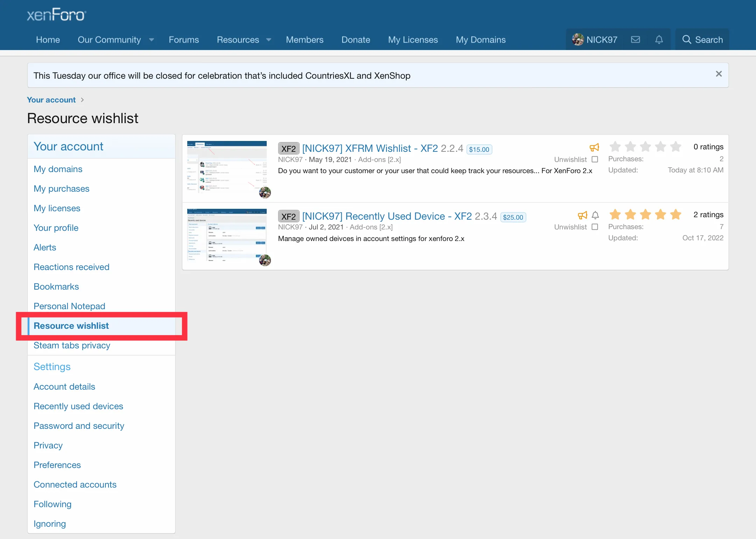Rate XFRM Wishlist with fifth star

[676, 147]
